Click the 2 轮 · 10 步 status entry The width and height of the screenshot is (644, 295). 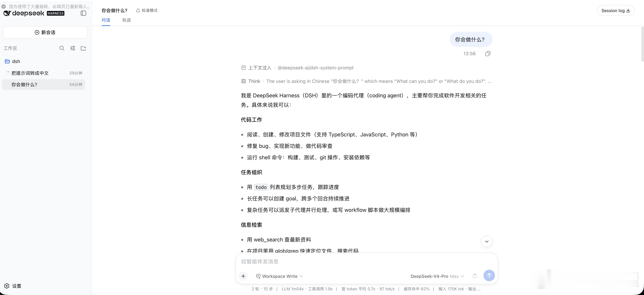click(262, 289)
